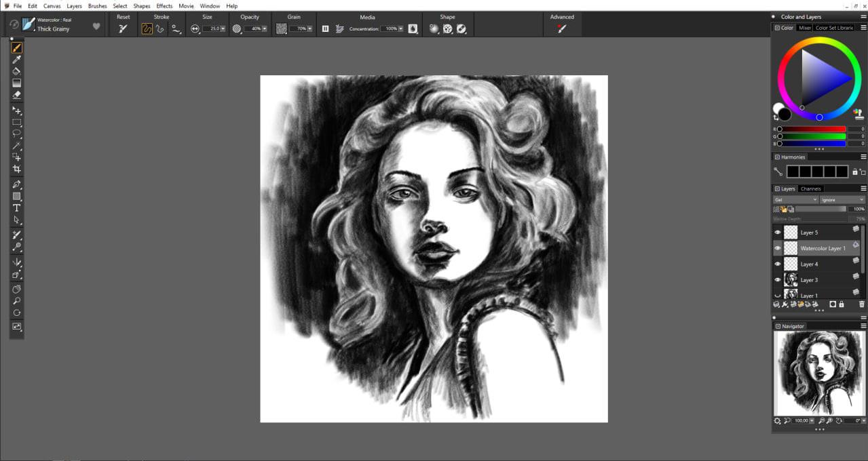
Task: Select the Paint Bucket tool
Action: (x=17, y=71)
